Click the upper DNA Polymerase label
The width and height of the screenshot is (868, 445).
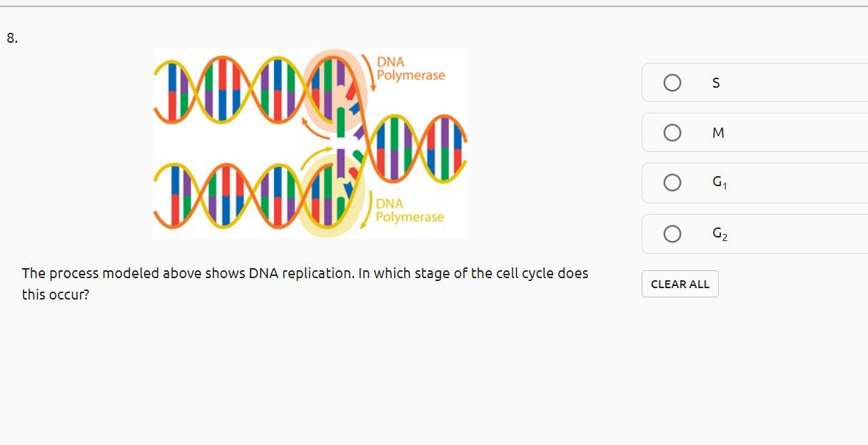[410, 68]
